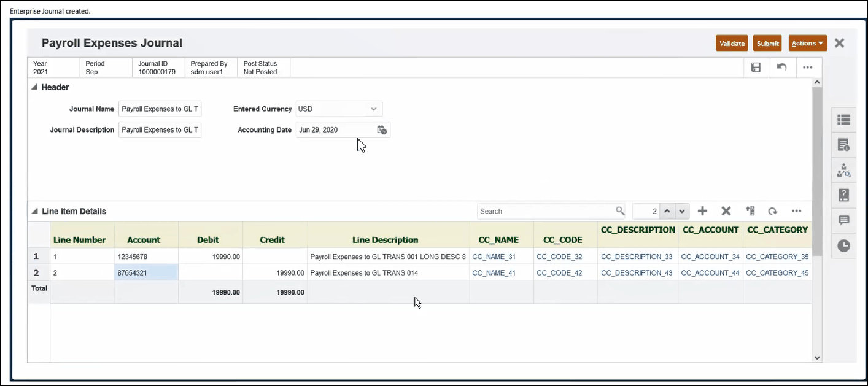Open the accounting date calendar picker
The width and height of the screenshot is (868, 386).
click(x=381, y=130)
